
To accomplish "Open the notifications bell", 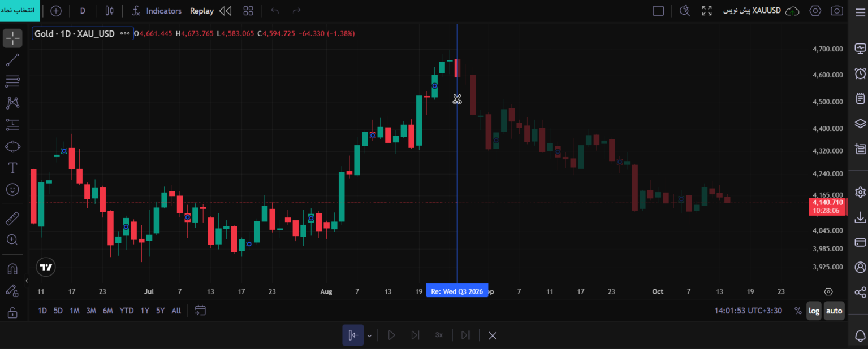I will point(860,335).
